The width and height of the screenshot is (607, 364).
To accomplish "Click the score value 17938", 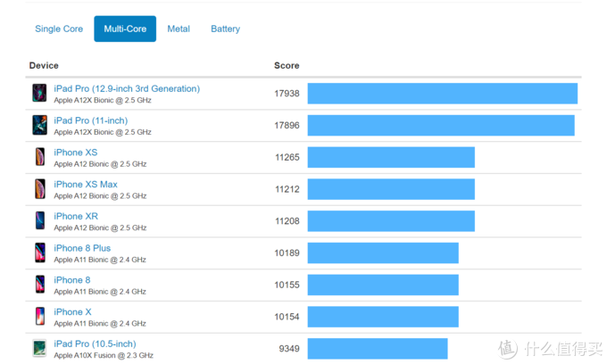I will pos(287,94).
